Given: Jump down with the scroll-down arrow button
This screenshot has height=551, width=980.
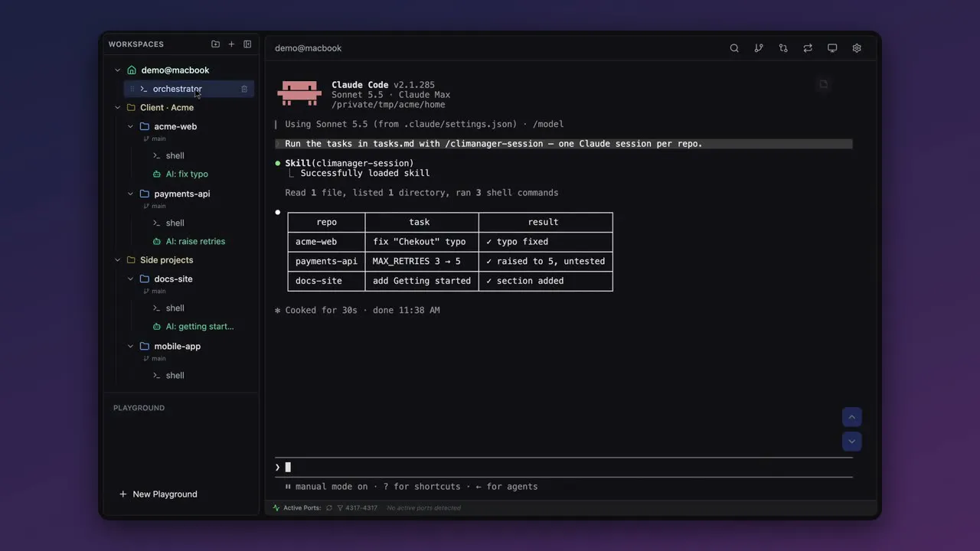Looking at the screenshot, I should (852, 442).
